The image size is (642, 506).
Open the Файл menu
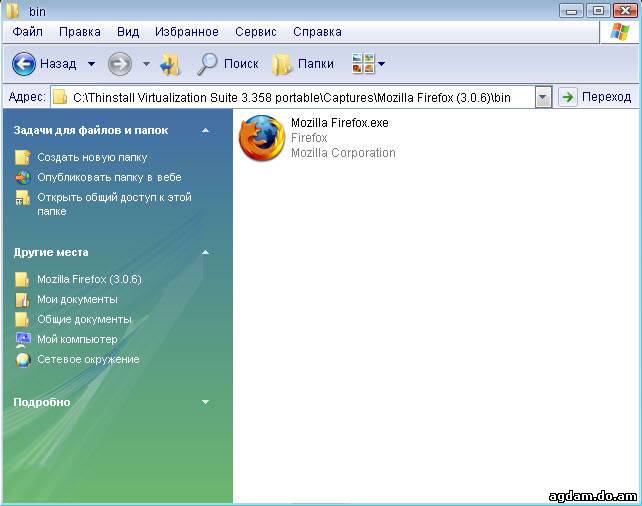click(27, 32)
